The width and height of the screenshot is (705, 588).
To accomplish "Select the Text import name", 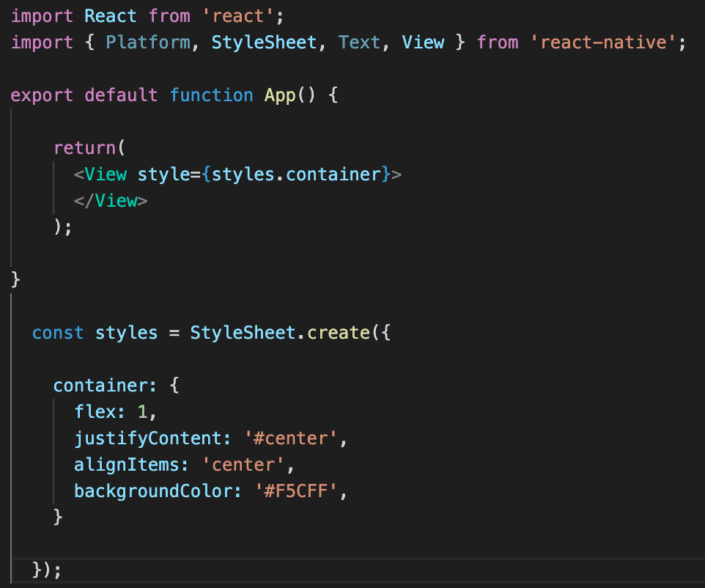I will 359,42.
